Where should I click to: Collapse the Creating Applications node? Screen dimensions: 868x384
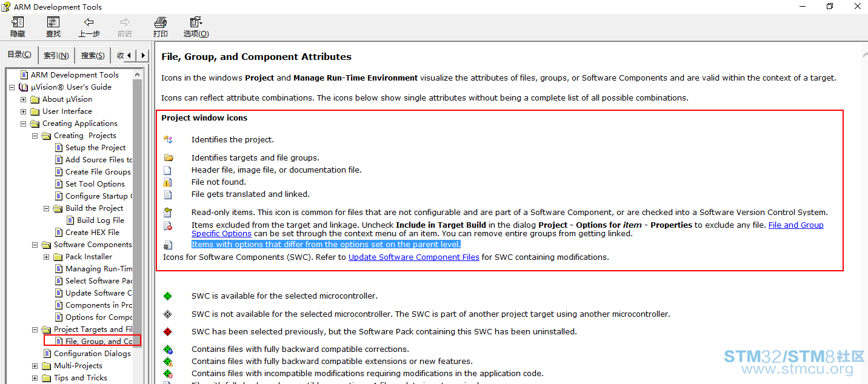pyautogui.click(x=24, y=124)
